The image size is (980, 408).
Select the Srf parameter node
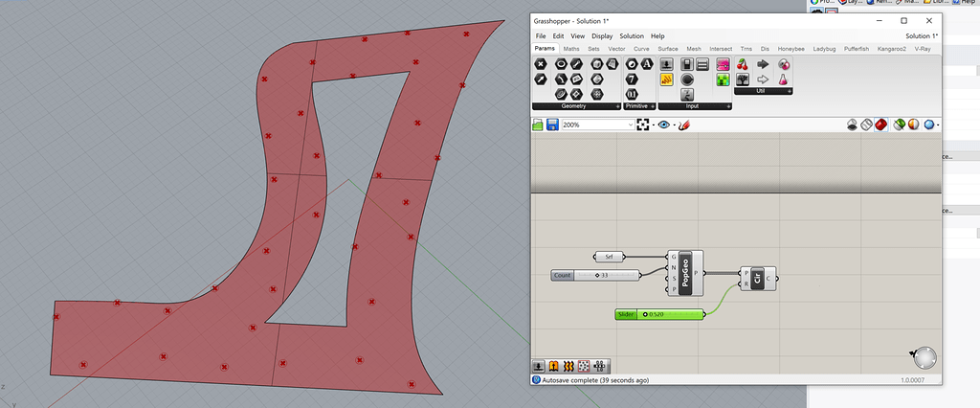609,257
